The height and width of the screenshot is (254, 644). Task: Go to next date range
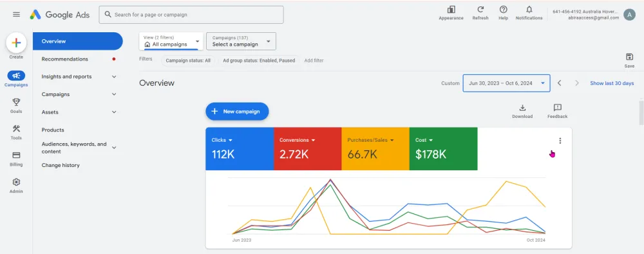pos(576,83)
